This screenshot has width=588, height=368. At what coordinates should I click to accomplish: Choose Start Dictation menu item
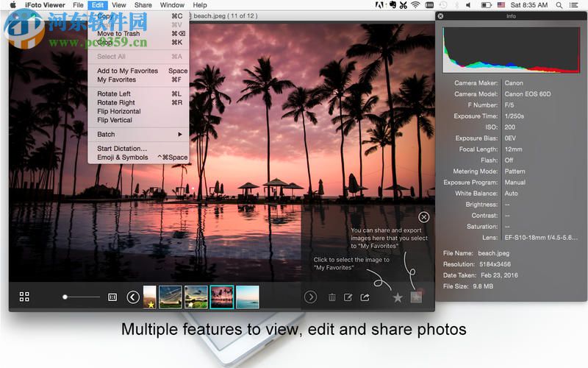coord(138,149)
